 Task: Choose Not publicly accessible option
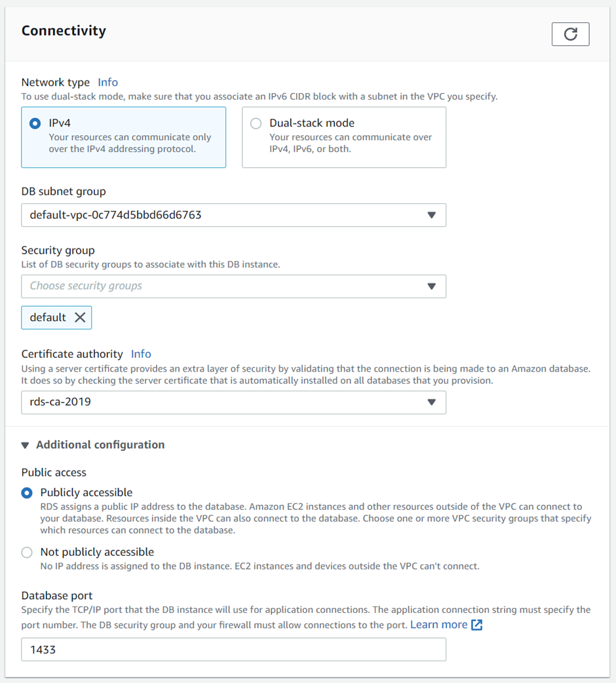click(27, 553)
